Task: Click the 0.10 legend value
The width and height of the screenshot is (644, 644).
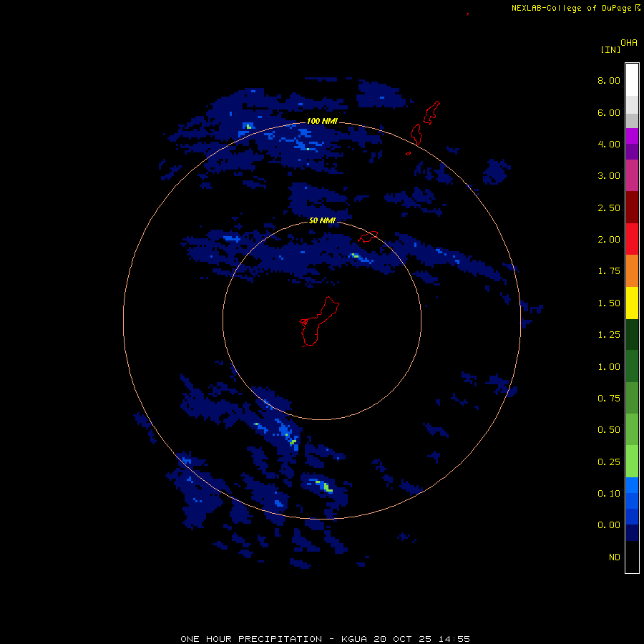Action: [x=609, y=494]
